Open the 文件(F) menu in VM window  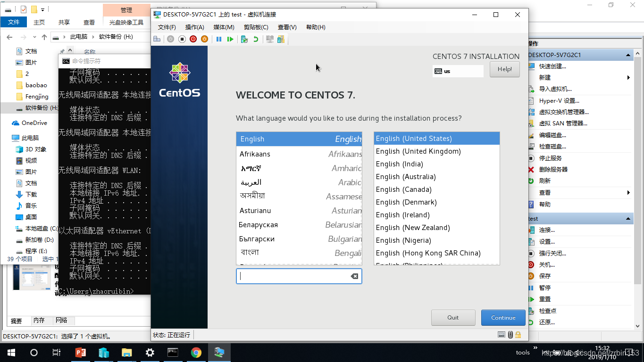pos(167,27)
